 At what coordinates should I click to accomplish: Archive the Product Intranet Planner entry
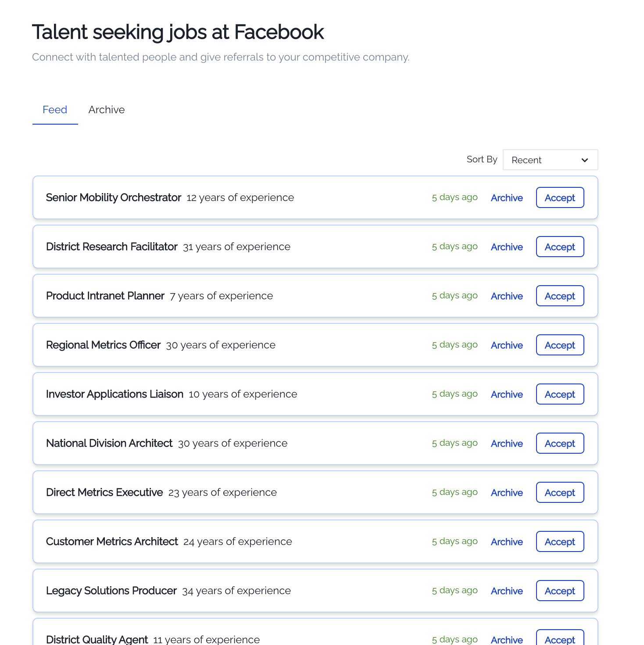pos(507,296)
